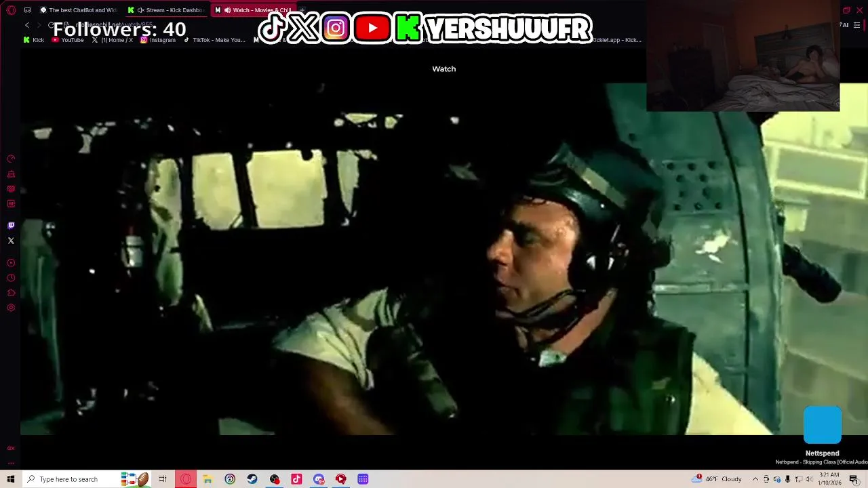
Task: Switch to 'Stream - Kick Dashboard' tab
Action: [x=167, y=10]
